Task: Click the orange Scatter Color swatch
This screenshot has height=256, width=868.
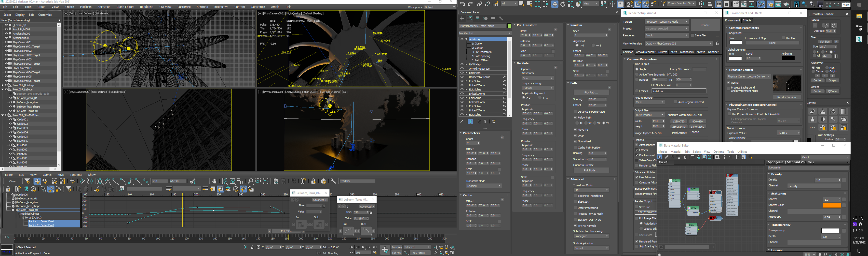Action: point(832,205)
